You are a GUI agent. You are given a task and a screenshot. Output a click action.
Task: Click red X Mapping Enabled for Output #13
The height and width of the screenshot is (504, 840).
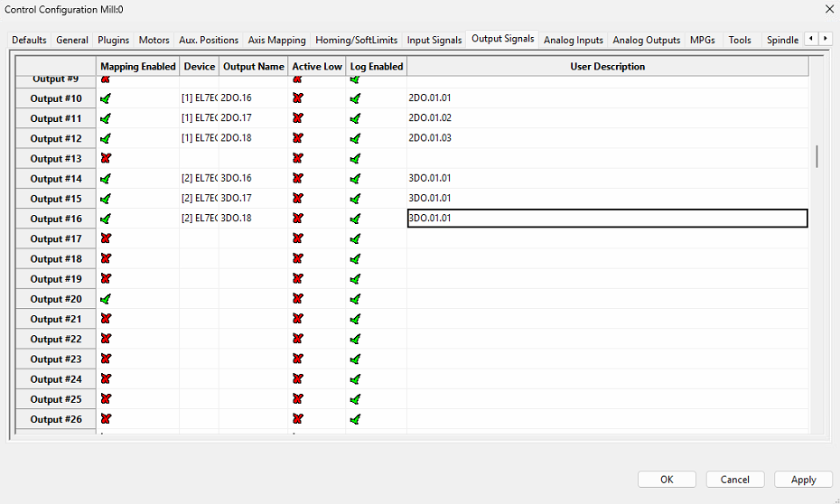tap(106, 158)
